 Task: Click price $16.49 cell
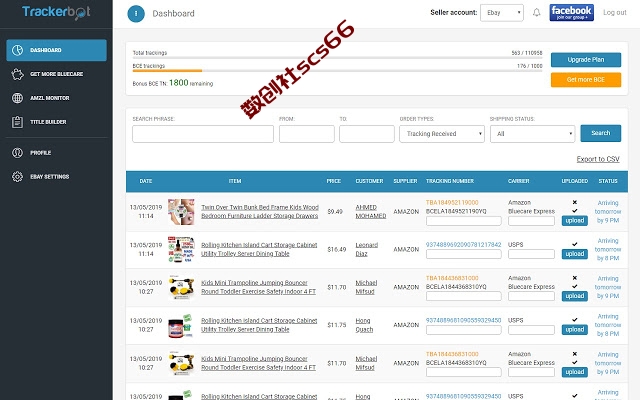[336, 249]
